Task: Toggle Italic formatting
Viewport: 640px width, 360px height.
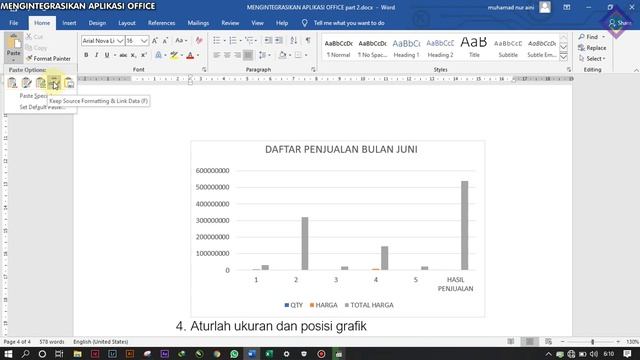Action: tap(96, 55)
